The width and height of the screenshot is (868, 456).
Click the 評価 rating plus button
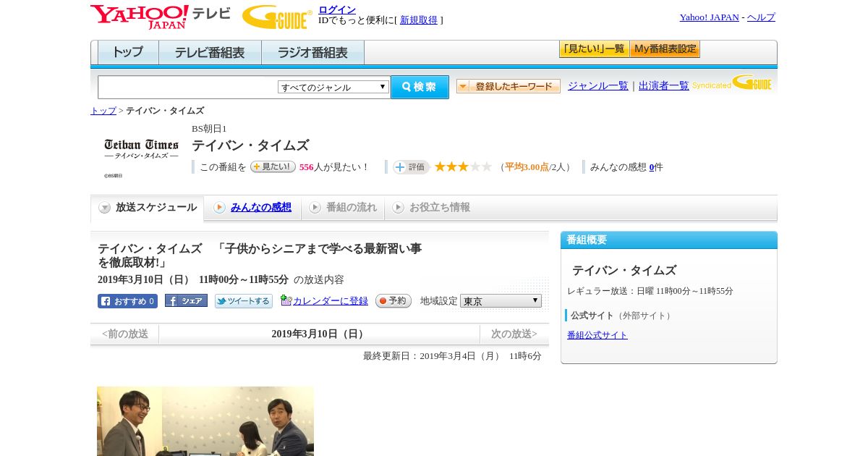coord(411,167)
